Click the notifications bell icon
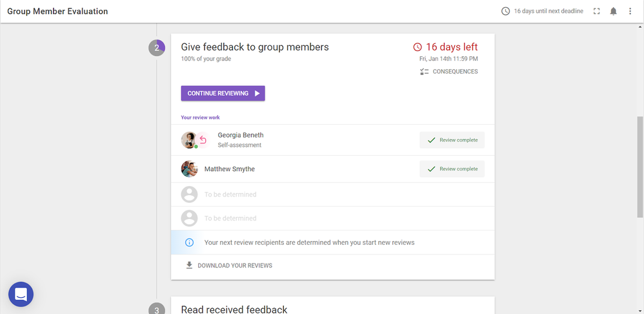This screenshot has width=644, height=314. pos(613,12)
